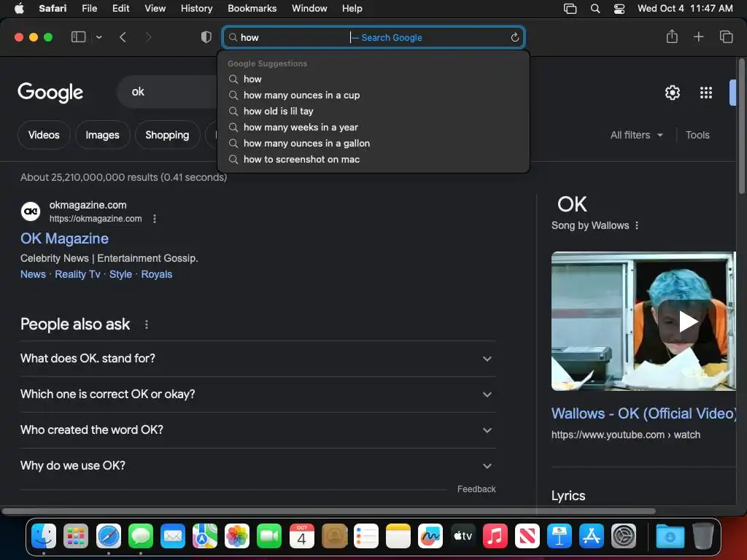Open Music from the Dock
Image resolution: width=747 pixels, height=560 pixels.
tap(495, 536)
